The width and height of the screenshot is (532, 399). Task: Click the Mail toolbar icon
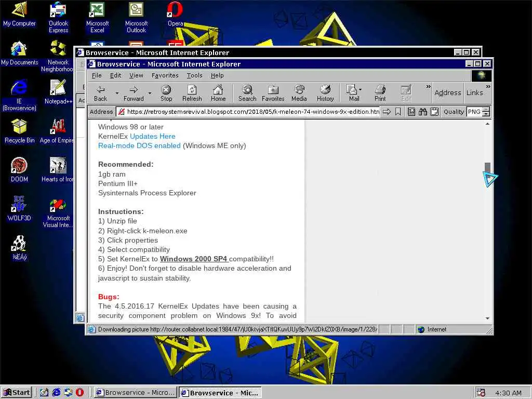click(352, 93)
